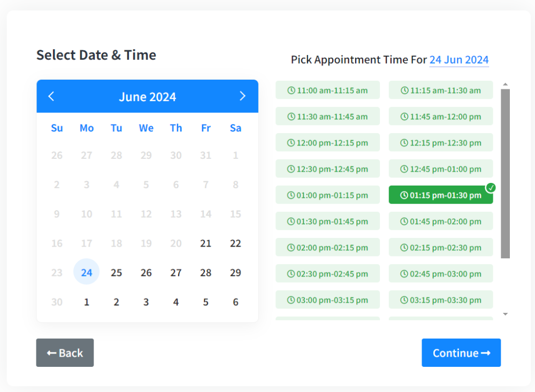
Task: Click the time list scrollbar thumb
Action: pyautogui.click(x=505, y=173)
